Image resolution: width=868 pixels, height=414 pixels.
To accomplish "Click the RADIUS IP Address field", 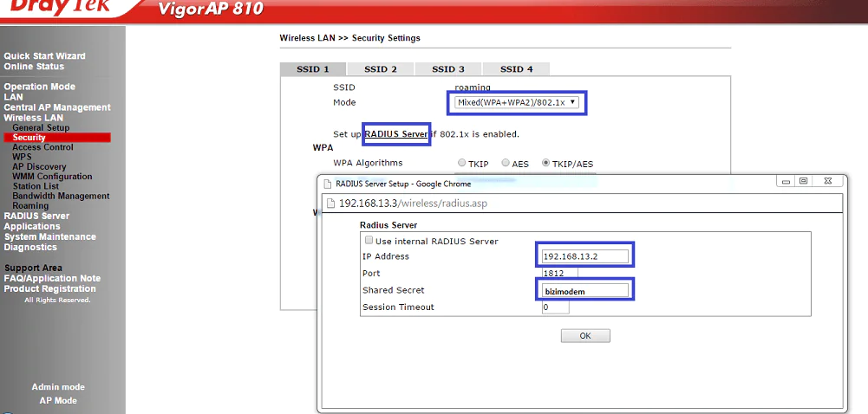I will 585,256.
